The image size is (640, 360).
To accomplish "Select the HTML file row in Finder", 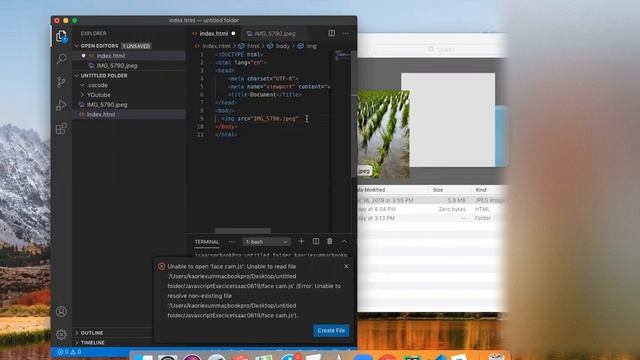I will 431,209.
